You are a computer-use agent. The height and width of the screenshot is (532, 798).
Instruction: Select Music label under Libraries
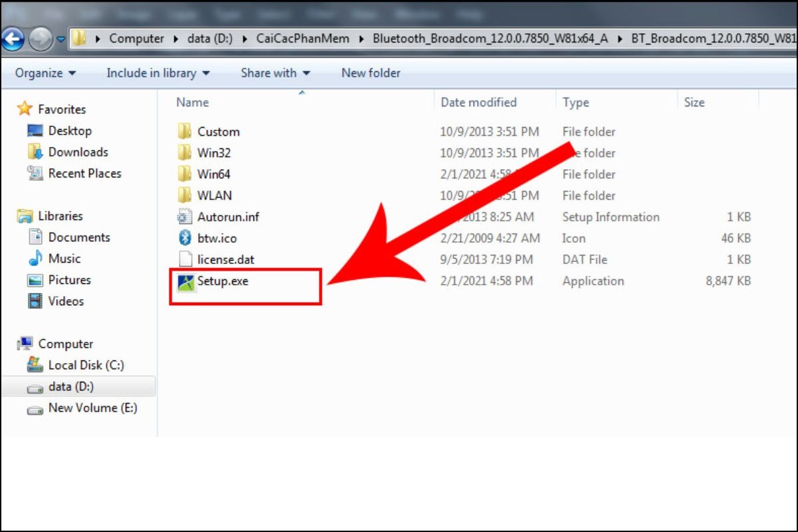(x=65, y=258)
